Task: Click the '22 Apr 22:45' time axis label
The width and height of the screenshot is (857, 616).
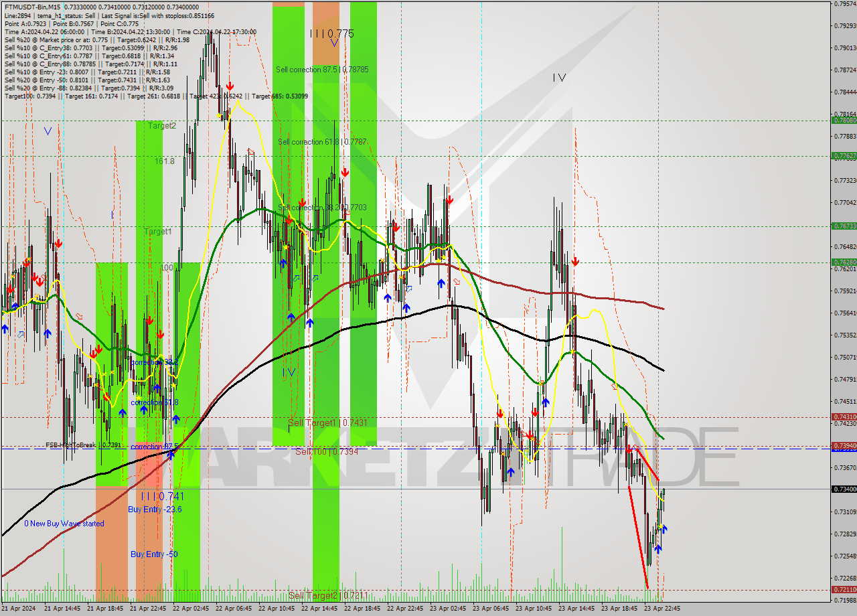Action: pos(405,609)
